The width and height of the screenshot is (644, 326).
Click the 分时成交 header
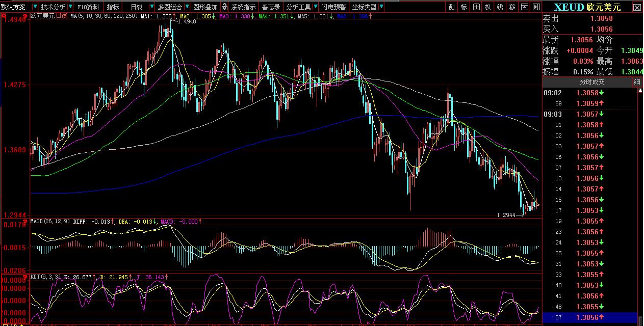click(591, 82)
